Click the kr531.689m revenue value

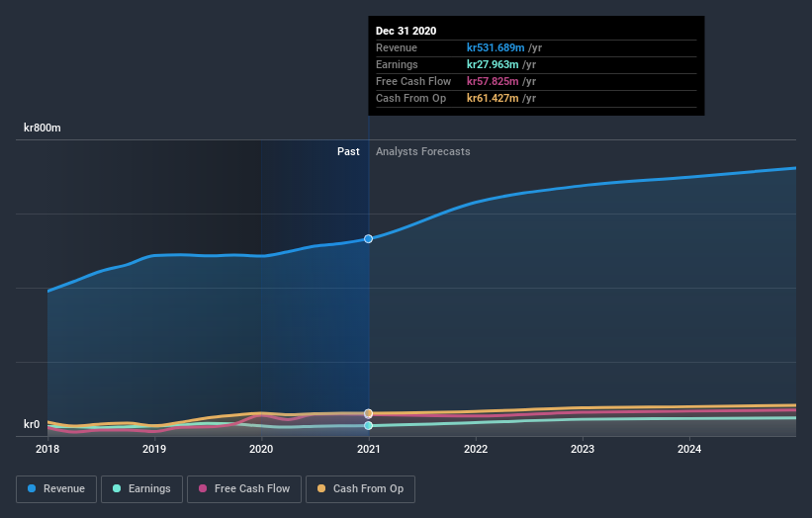point(496,47)
